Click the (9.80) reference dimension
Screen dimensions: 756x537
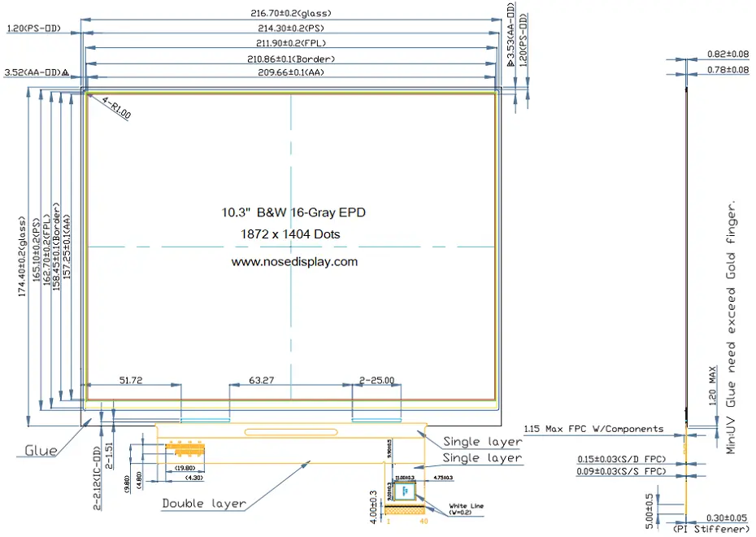click(x=127, y=483)
